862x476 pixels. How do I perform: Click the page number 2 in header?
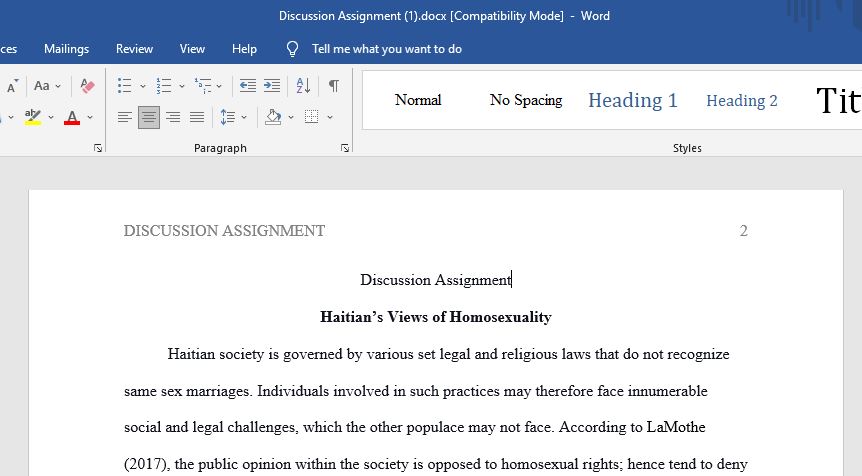click(x=743, y=231)
